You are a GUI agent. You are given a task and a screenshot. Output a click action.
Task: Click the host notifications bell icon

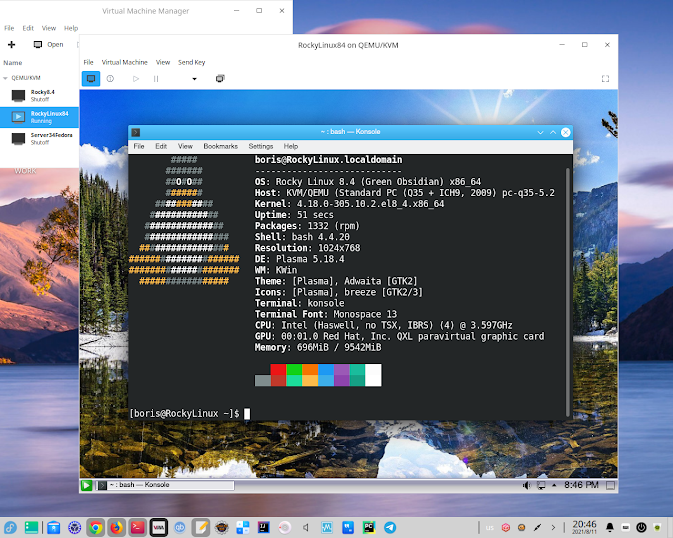[610, 527]
